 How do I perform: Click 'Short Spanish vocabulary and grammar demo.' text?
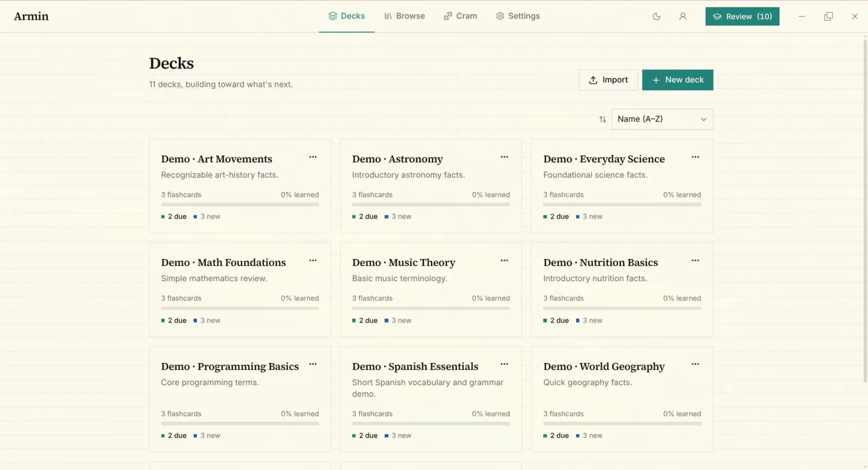(428, 388)
